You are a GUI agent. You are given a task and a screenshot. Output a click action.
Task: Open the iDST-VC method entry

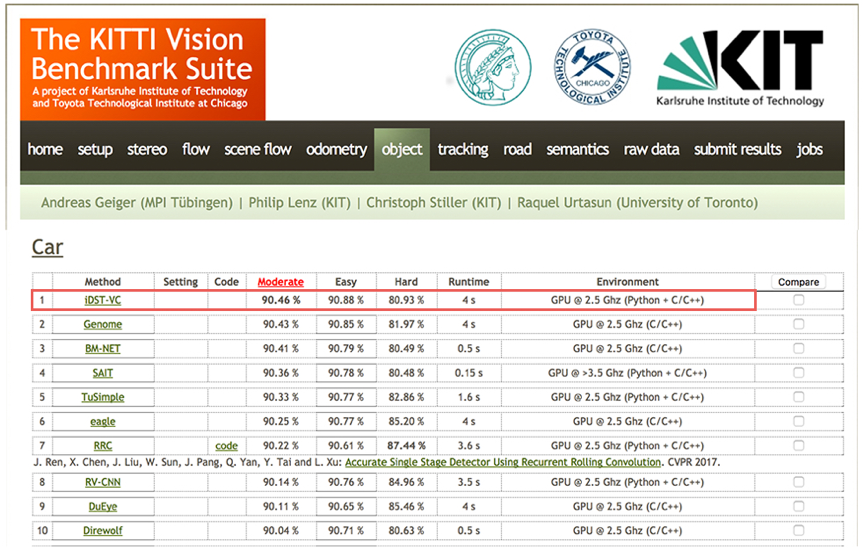click(x=103, y=300)
